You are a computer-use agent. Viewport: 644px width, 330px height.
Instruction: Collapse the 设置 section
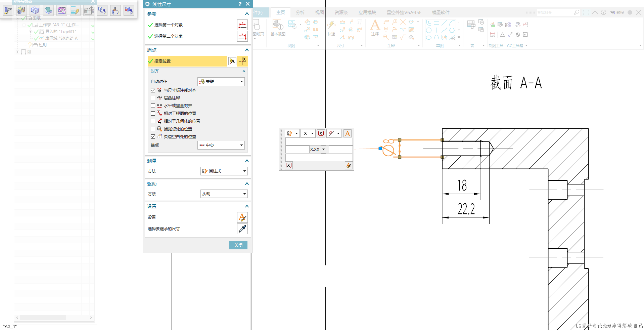click(247, 206)
